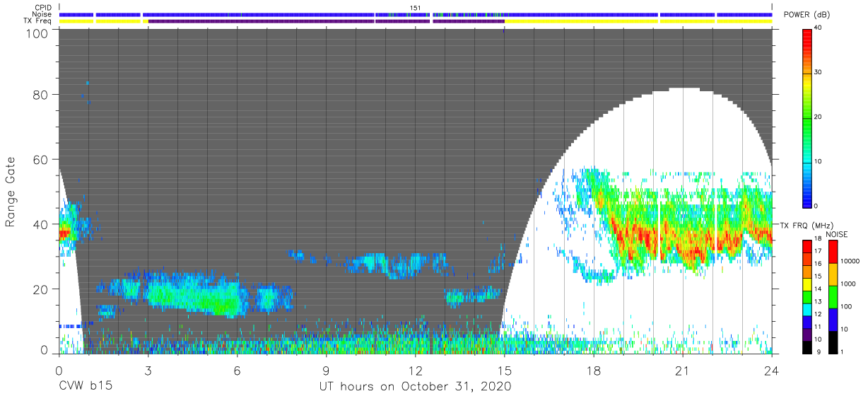This screenshot has width=868, height=401.
Task: Click the '1' tick on NOISE scale
Action: tap(843, 351)
